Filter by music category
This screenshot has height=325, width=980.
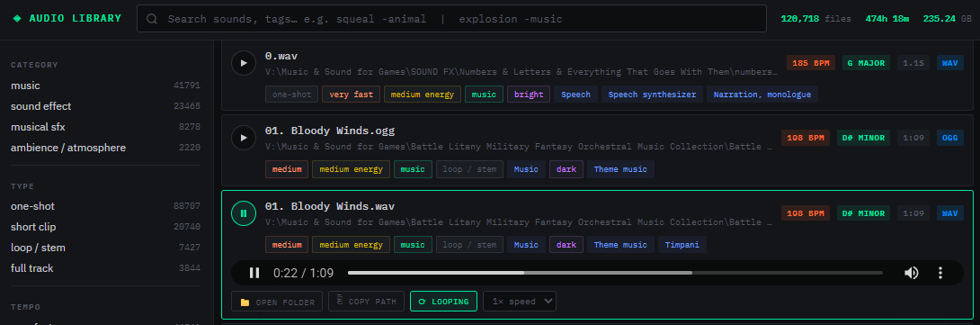pos(105,86)
